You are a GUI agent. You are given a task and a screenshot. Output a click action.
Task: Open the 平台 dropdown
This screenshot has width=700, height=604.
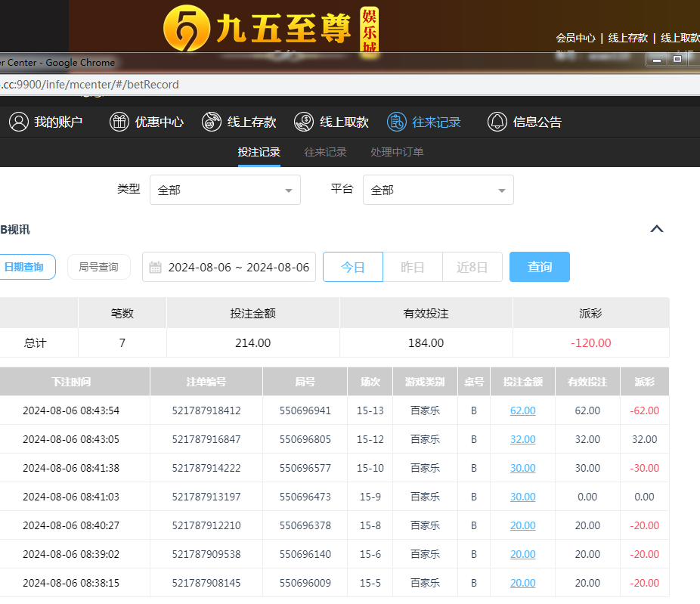click(438, 190)
